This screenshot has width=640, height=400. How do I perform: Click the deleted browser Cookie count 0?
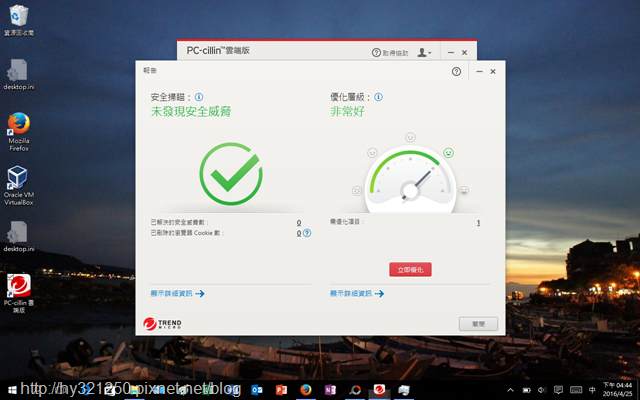coord(299,233)
